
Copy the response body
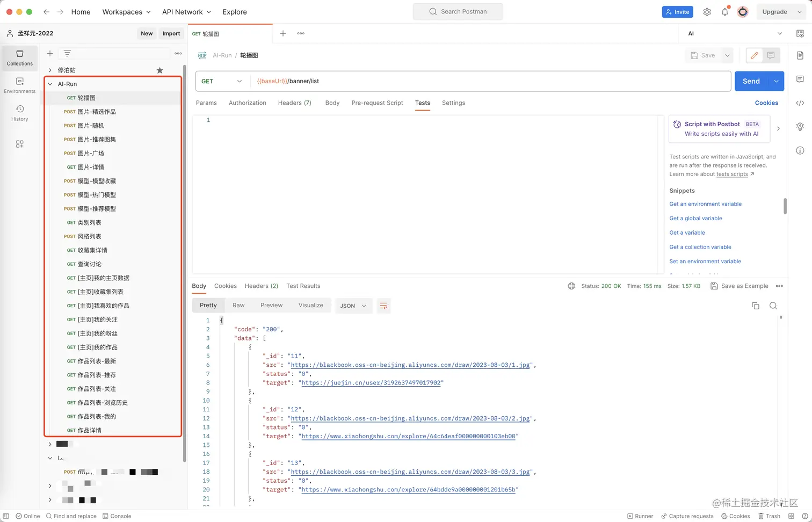click(756, 306)
